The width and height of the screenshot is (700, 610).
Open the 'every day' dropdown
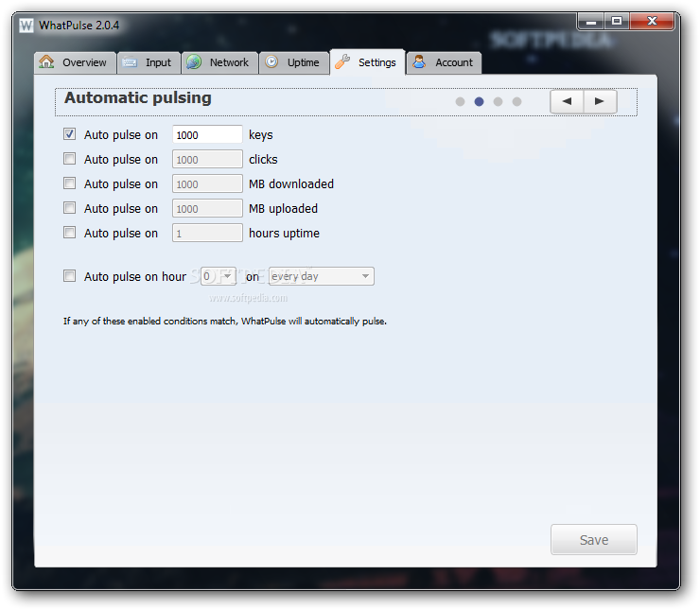[322, 276]
